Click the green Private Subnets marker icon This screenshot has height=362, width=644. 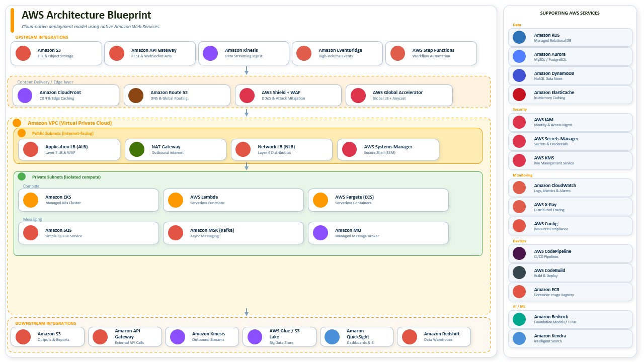click(22, 176)
